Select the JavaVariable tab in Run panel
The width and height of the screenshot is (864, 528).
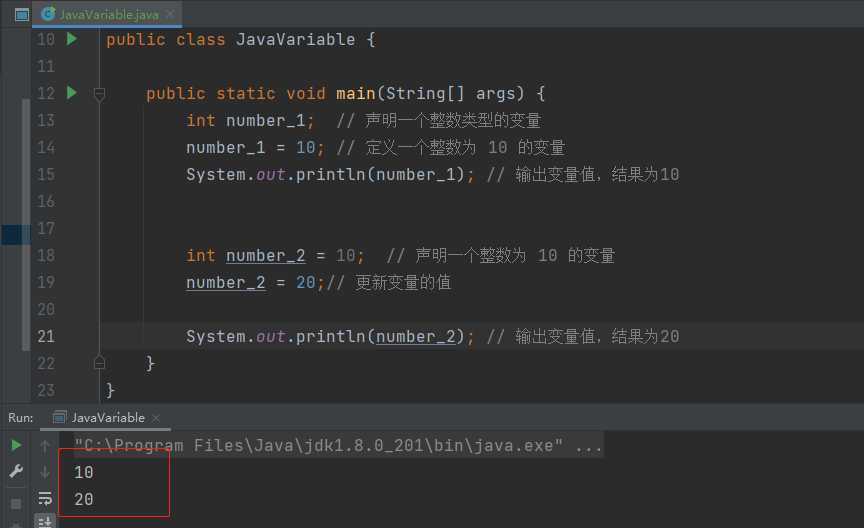coord(107,417)
